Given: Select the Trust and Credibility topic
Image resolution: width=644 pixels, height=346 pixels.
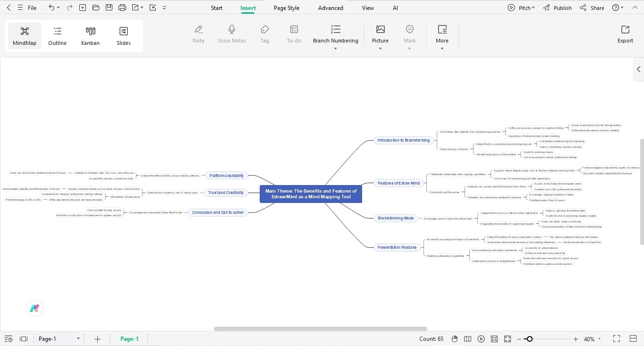Looking at the screenshot, I should [226, 193].
